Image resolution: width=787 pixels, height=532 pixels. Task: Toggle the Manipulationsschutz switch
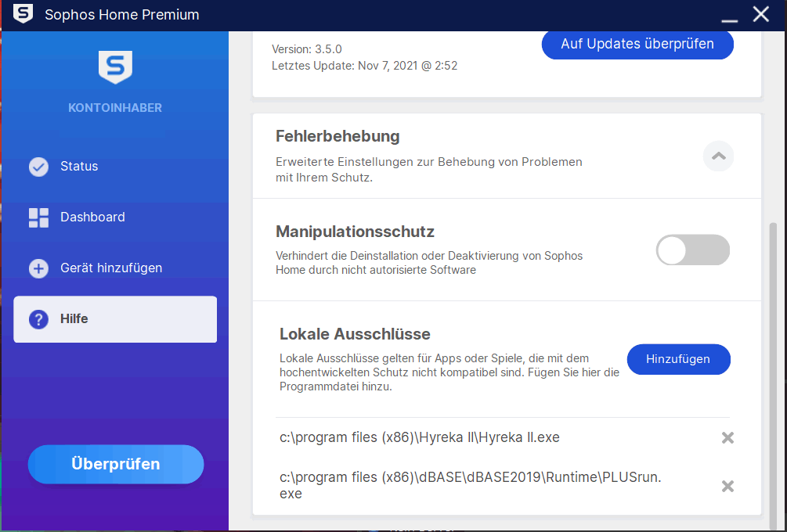point(693,250)
